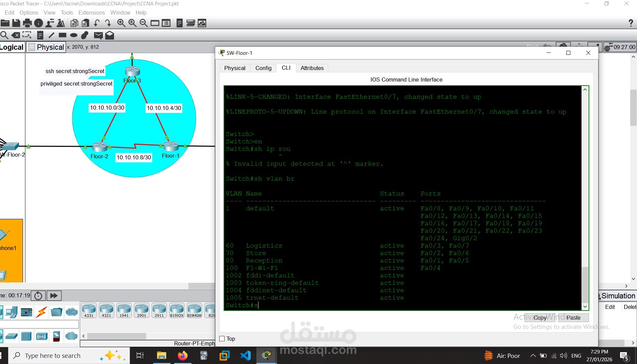Reset workspace zoom with the R magnifier
Screen dimensions: 637x364
(x=132, y=23)
